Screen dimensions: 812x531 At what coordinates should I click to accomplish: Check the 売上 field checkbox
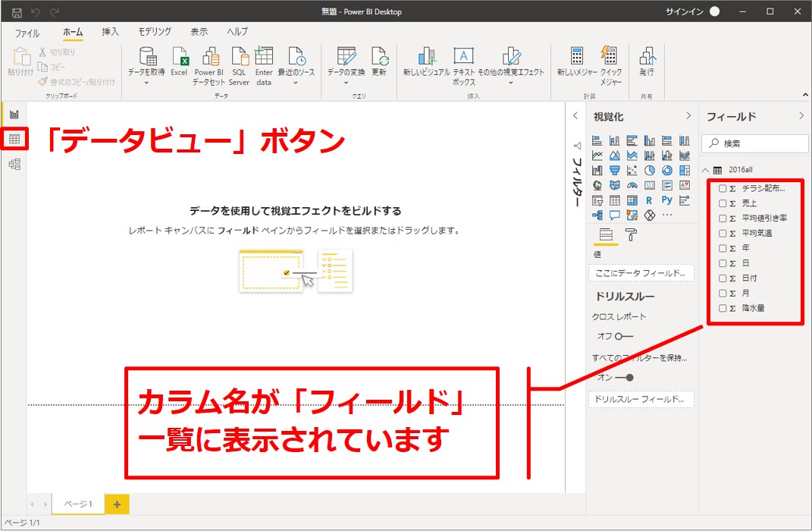pos(723,203)
